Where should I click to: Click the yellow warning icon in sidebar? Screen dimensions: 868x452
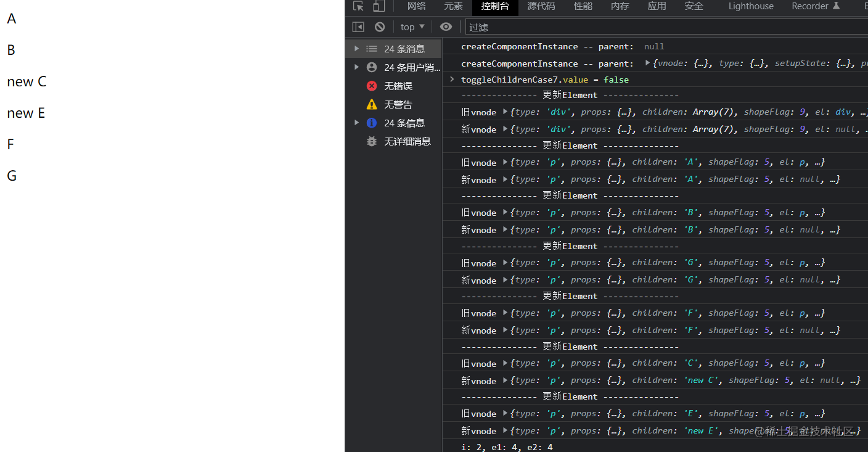(x=372, y=104)
